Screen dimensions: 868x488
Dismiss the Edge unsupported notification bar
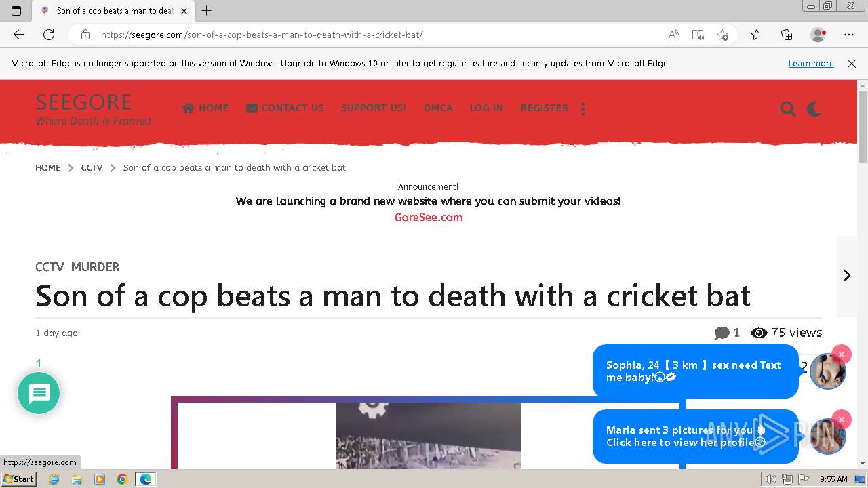(x=852, y=63)
